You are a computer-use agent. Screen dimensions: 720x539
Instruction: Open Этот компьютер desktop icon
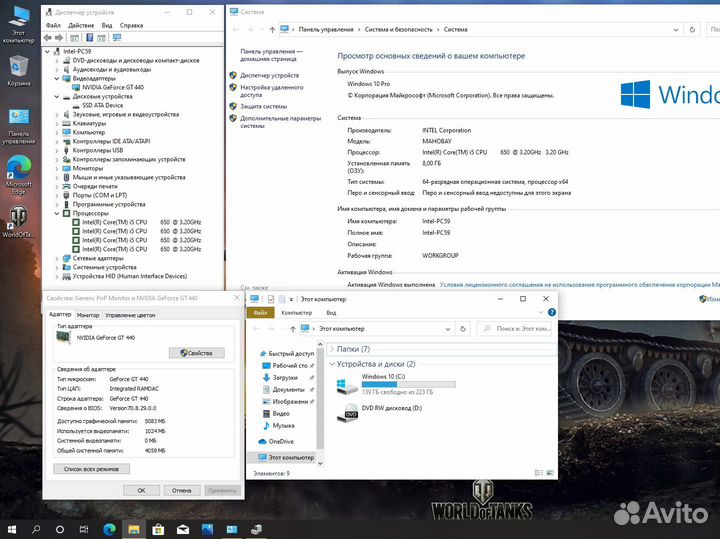[x=18, y=24]
